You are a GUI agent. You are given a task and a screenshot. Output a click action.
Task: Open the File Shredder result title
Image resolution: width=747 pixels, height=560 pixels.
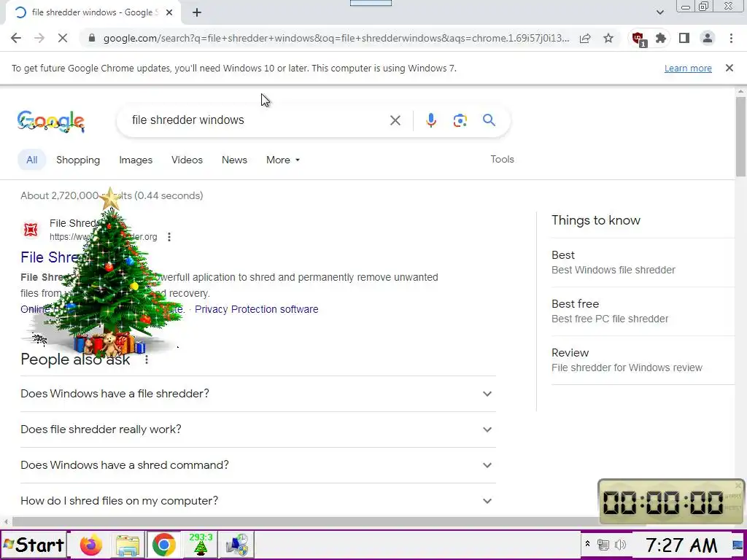click(x=49, y=257)
